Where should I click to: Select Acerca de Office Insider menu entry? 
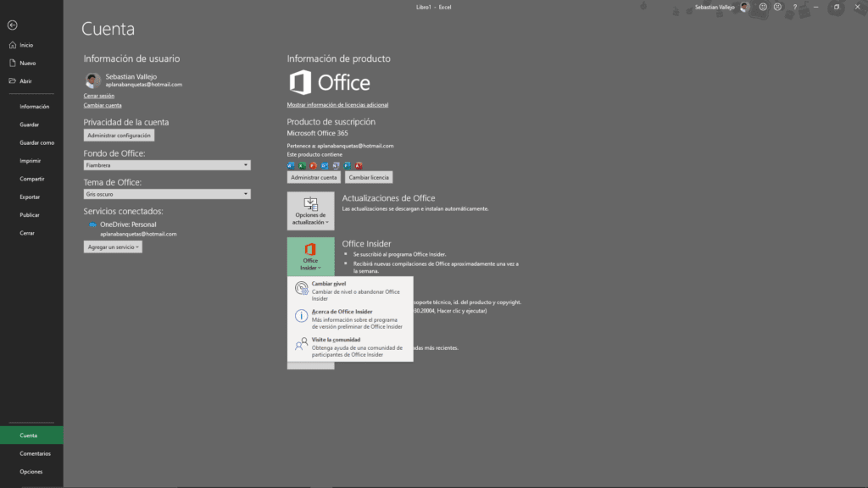tap(350, 319)
